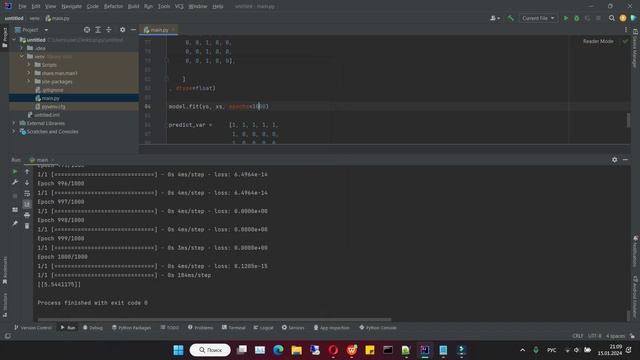Click the up arrow in Run console
Viewport: 640px width, 360px height.
[x=27, y=172]
